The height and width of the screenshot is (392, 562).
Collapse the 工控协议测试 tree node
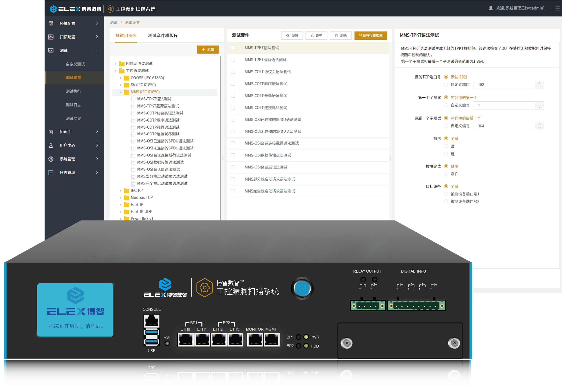116,71
